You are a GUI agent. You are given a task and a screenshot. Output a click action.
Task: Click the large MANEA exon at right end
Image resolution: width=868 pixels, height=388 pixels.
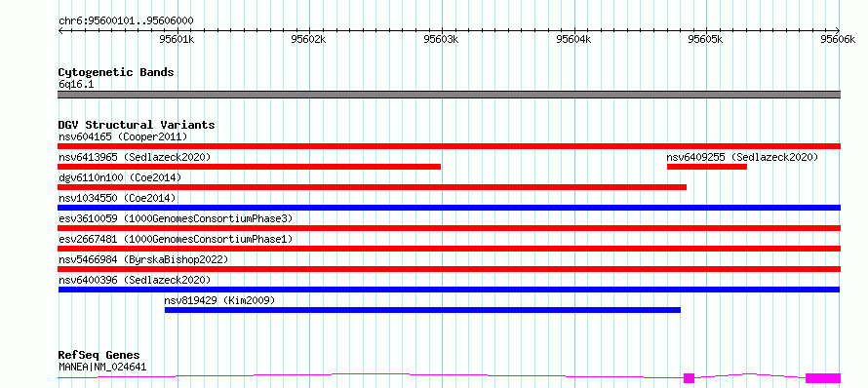(x=823, y=378)
